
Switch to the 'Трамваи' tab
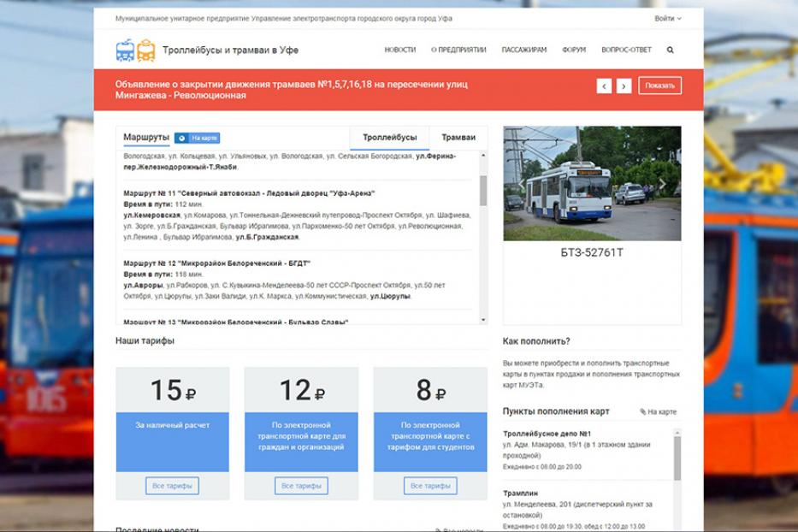click(458, 138)
